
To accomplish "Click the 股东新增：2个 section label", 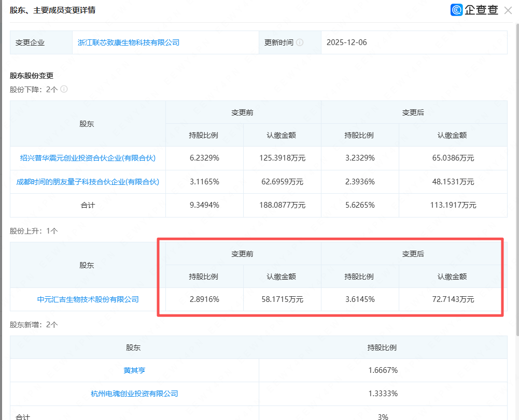I will 34,325.
